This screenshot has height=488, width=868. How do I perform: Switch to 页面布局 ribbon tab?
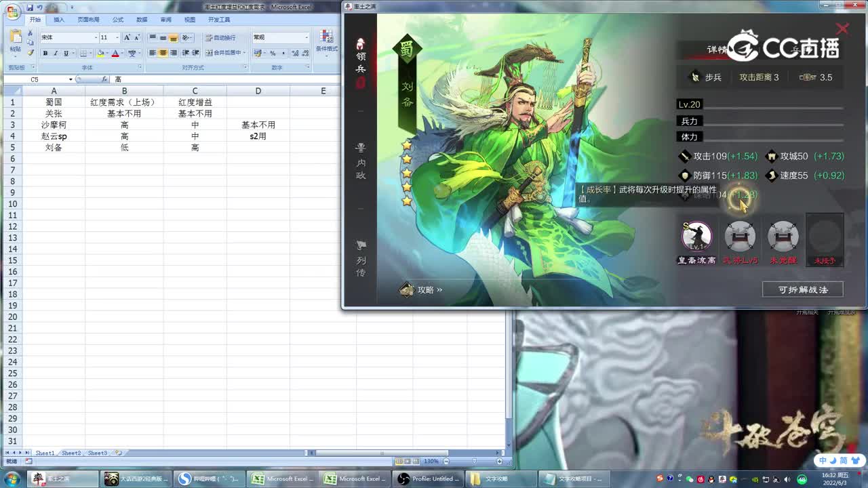(88, 20)
